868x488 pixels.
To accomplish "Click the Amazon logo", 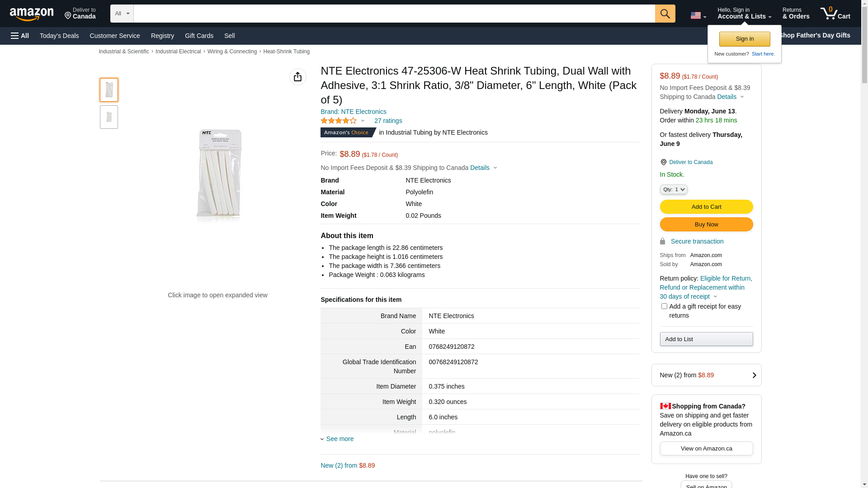I will click(32, 14).
